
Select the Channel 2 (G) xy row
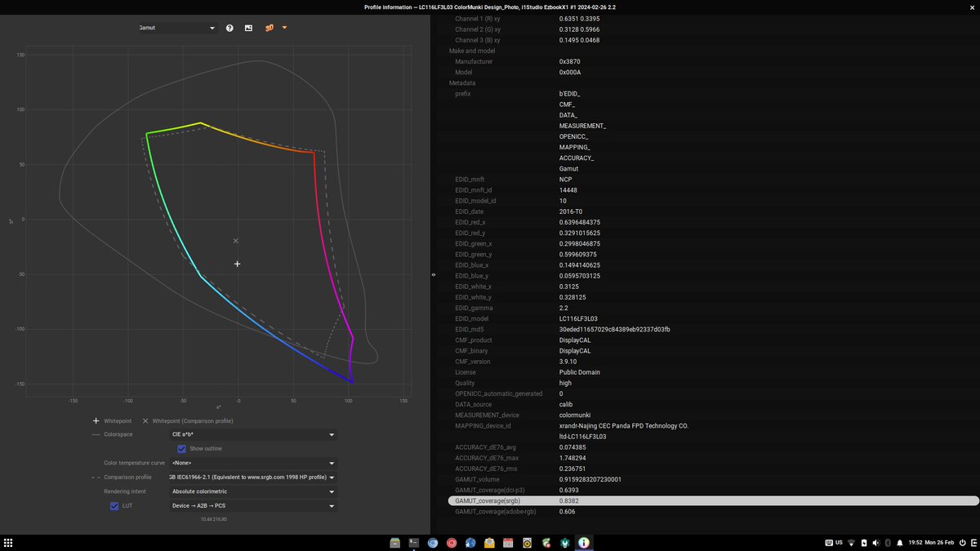pyautogui.click(x=713, y=29)
